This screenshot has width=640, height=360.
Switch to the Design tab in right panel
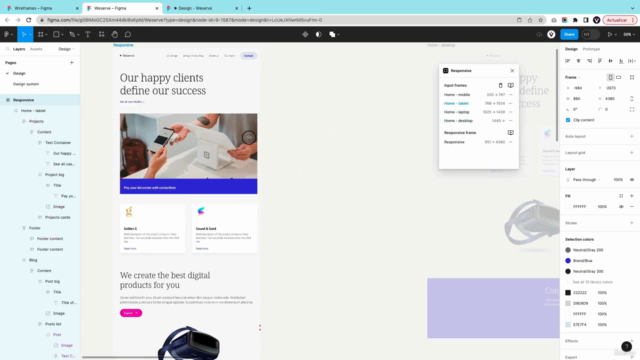(571, 49)
